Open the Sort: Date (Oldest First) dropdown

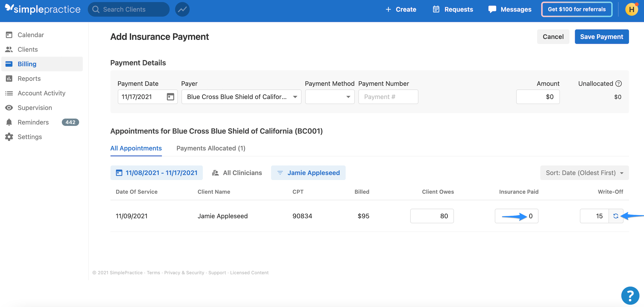pyautogui.click(x=584, y=173)
